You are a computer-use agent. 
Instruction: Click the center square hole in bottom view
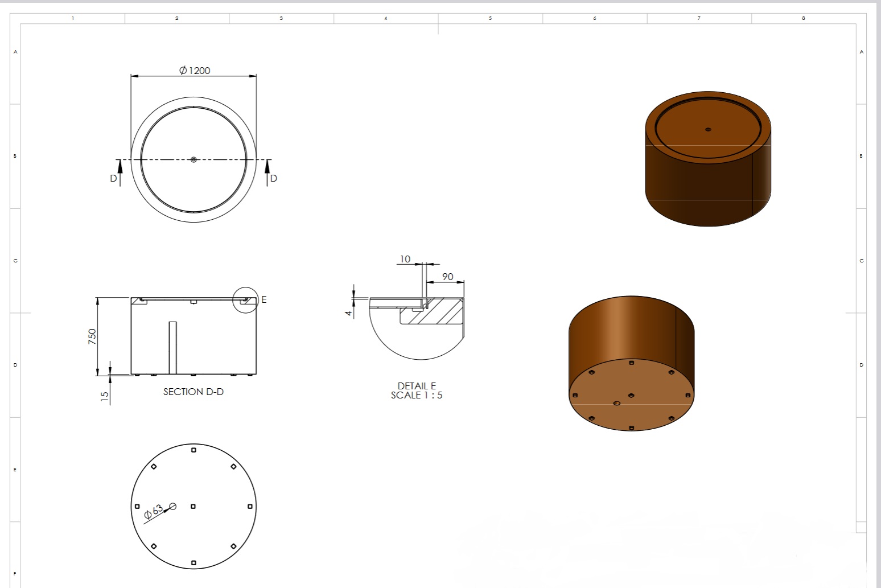point(194,506)
